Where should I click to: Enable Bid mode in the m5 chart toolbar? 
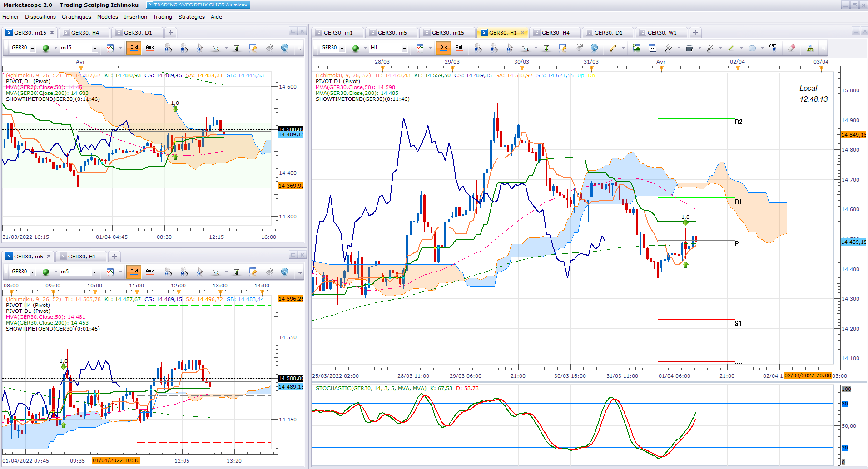tap(134, 272)
